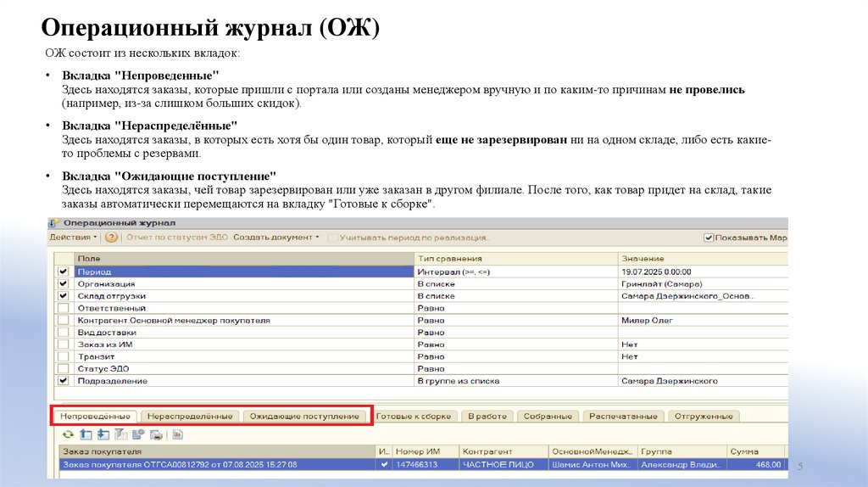This screenshot has height=487, width=868.
Task: Click the Транзит field name
Action: [x=244, y=356]
